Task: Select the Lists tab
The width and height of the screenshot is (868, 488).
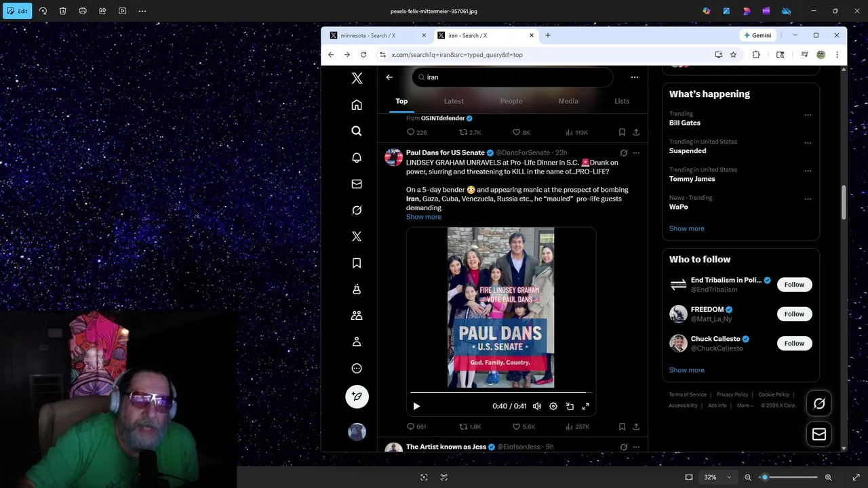Action: click(622, 101)
